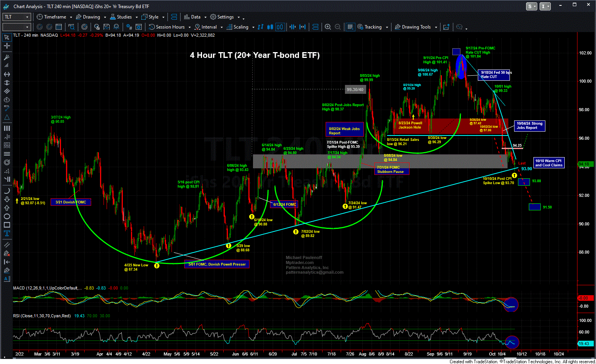Viewport: 596px width, 364px height.
Task: Open the Data menu
Action: [x=192, y=17]
